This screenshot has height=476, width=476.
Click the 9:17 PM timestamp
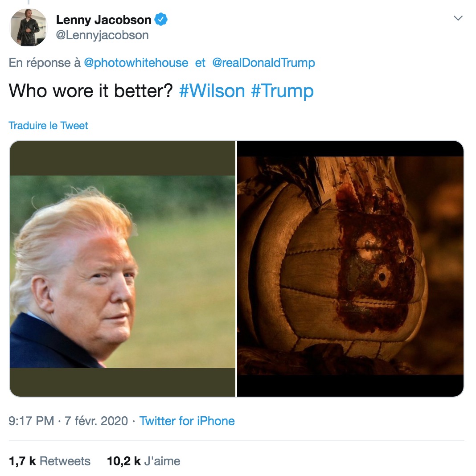click(x=31, y=421)
